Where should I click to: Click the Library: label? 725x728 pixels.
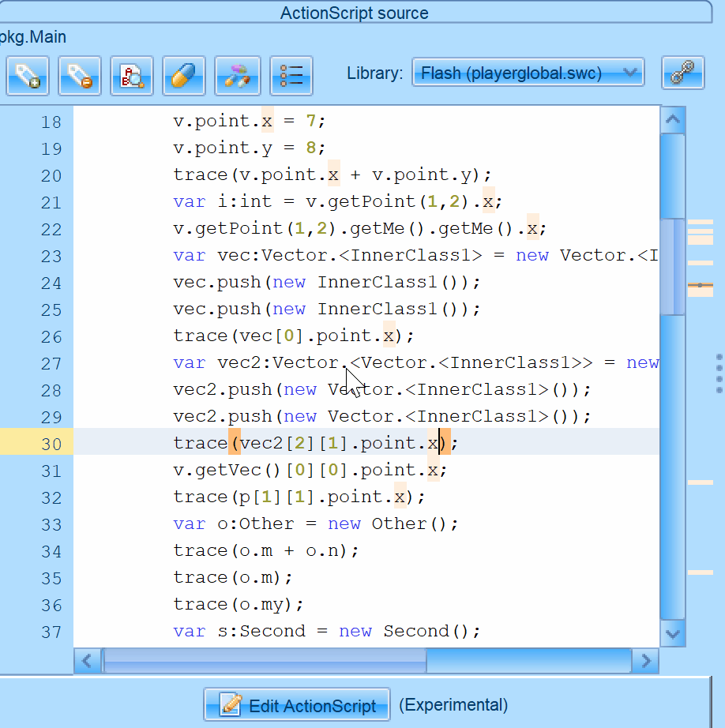pos(375,73)
